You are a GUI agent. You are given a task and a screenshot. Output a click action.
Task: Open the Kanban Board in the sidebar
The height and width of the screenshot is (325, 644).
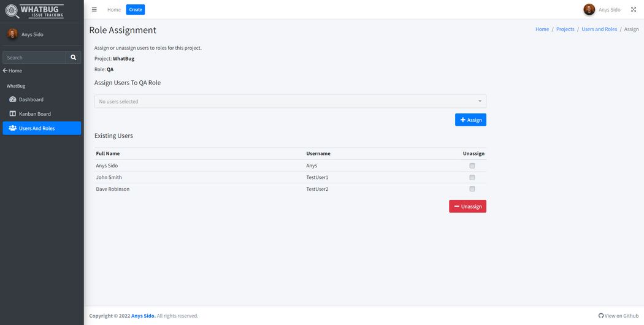(34, 114)
